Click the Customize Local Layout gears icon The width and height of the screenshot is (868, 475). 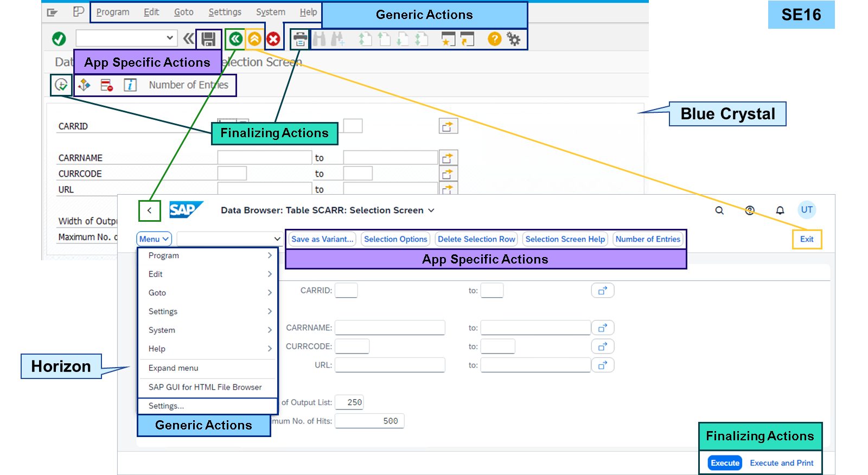pos(513,39)
